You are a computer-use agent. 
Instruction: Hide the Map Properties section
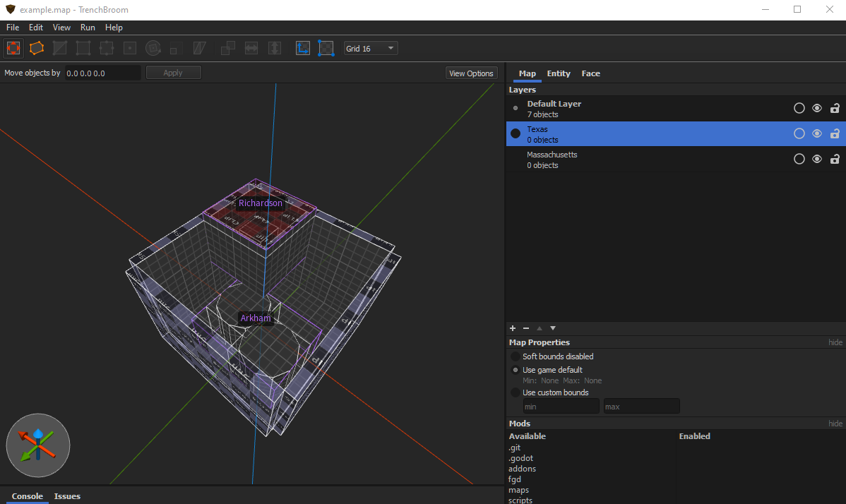click(834, 342)
